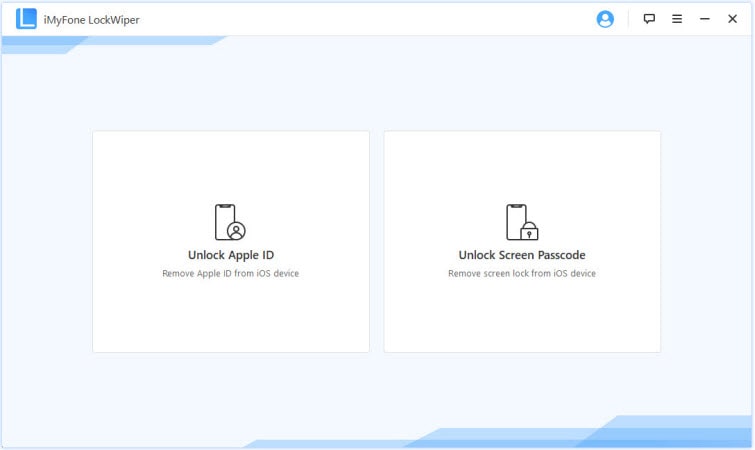Close the LockWiper window
This screenshot has height=450, width=755.
[x=732, y=19]
